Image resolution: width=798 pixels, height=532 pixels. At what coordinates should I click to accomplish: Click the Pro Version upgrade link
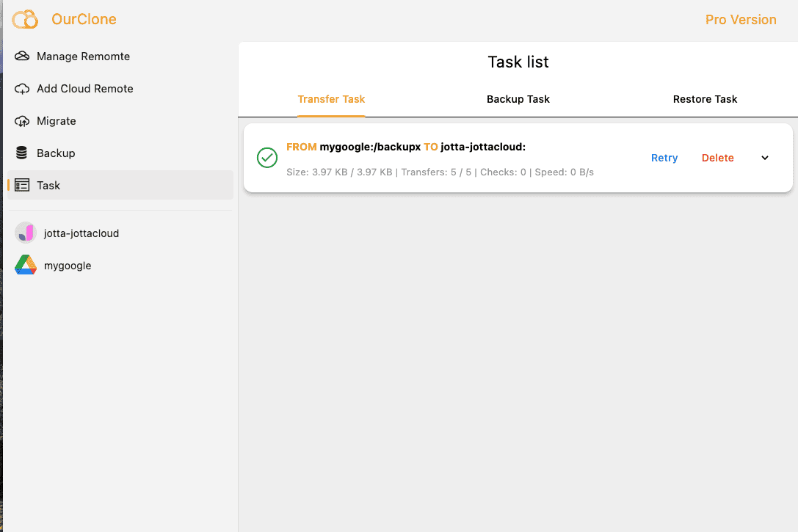(741, 20)
